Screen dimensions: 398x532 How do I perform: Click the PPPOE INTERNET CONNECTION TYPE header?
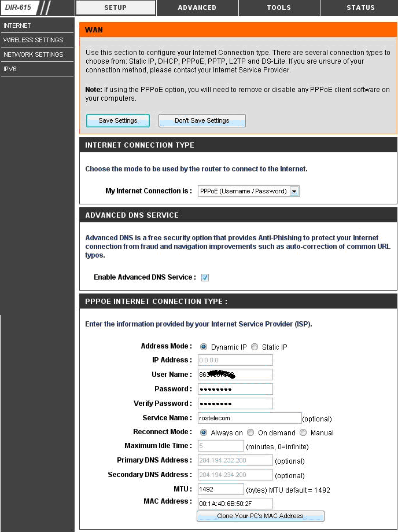[156, 301]
